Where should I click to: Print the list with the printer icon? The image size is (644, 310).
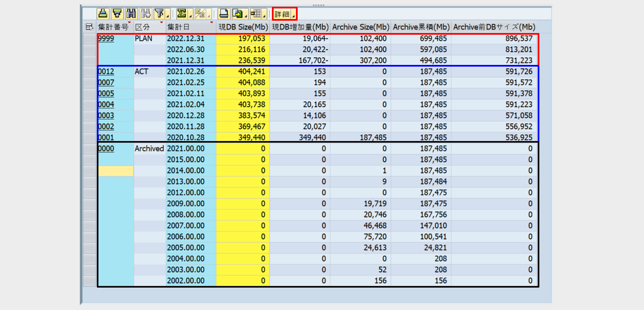coord(223,13)
